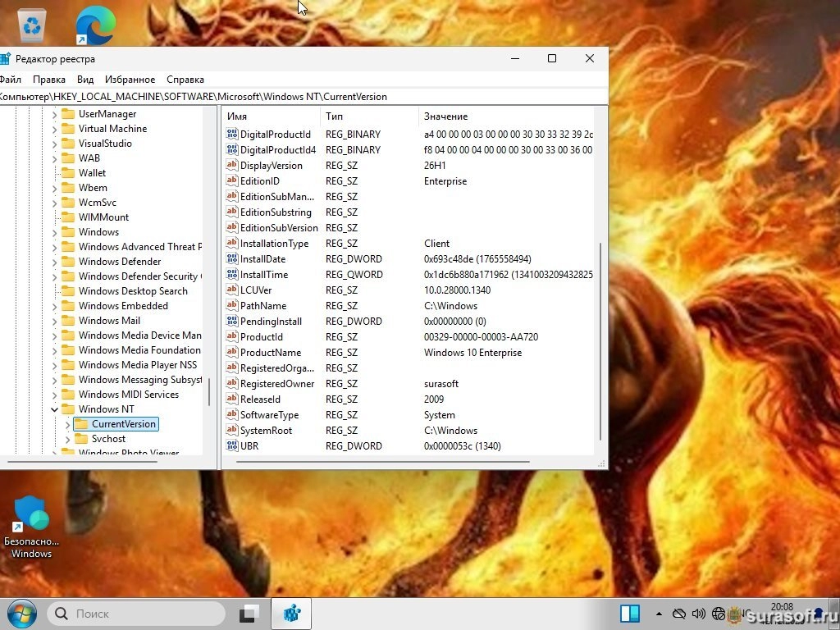
Task: Show hidden tray icons arrow
Action: click(659, 614)
